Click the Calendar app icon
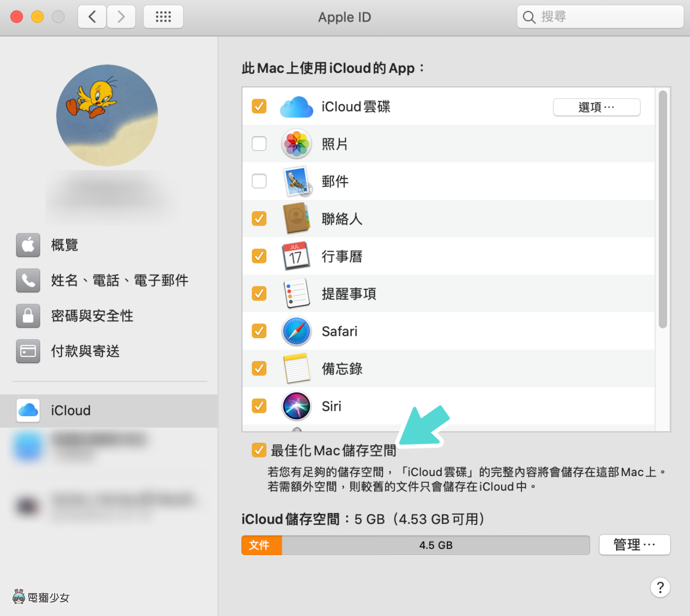The height and width of the screenshot is (616, 690). [296, 256]
